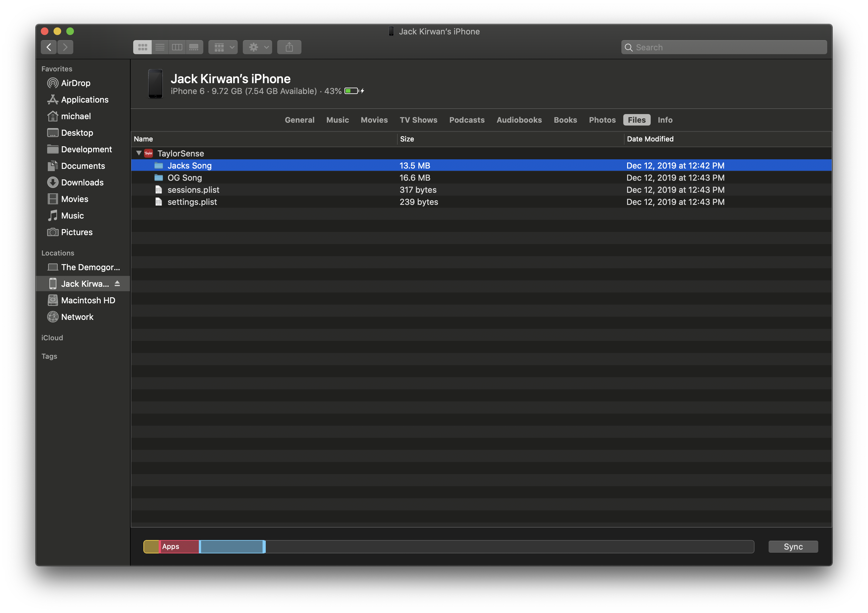Image resolution: width=868 pixels, height=613 pixels.
Task: Switch to column view in toolbar
Action: (x=177, y=47)
